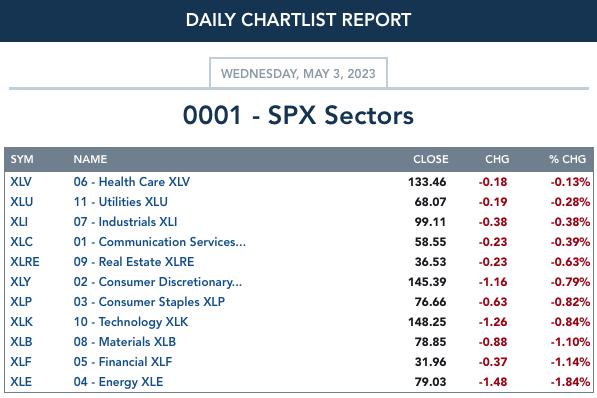This screenshot has width=597, height=398.
Task: Open 06 - Health Care XLV chart
Action: click(x=132, y=182)
